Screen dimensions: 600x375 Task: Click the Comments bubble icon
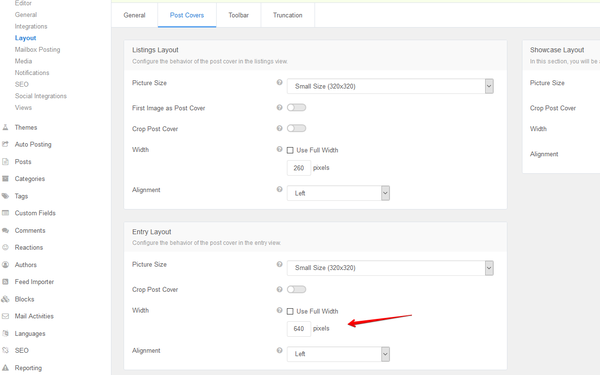click(x=5, y=230)
